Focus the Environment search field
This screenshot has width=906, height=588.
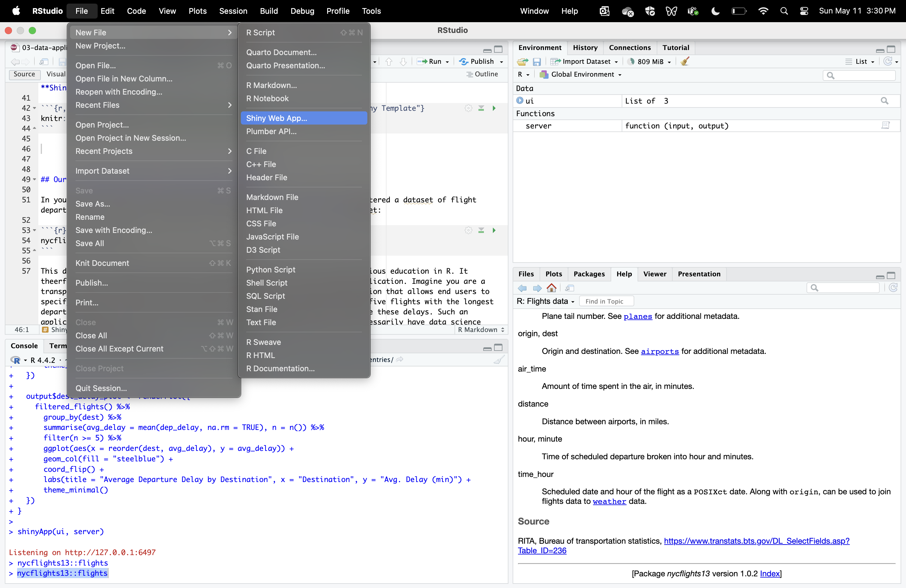point(859,75)
